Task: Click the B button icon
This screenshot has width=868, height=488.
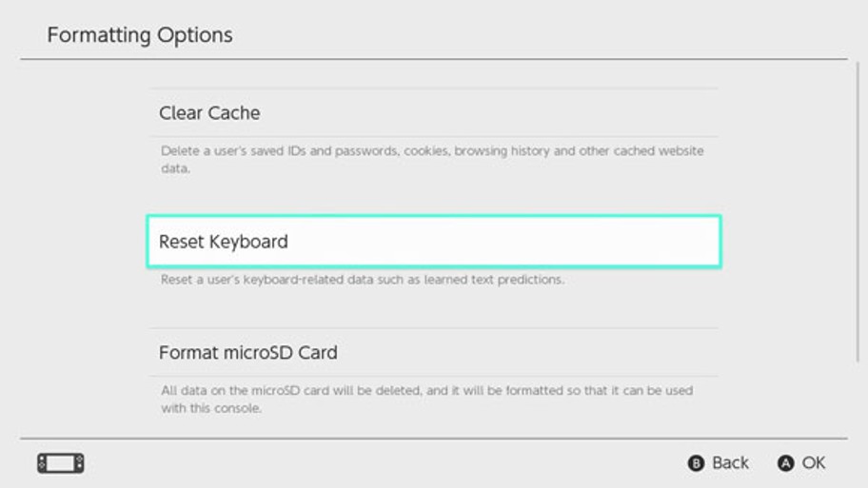Action: click(696, 463)
